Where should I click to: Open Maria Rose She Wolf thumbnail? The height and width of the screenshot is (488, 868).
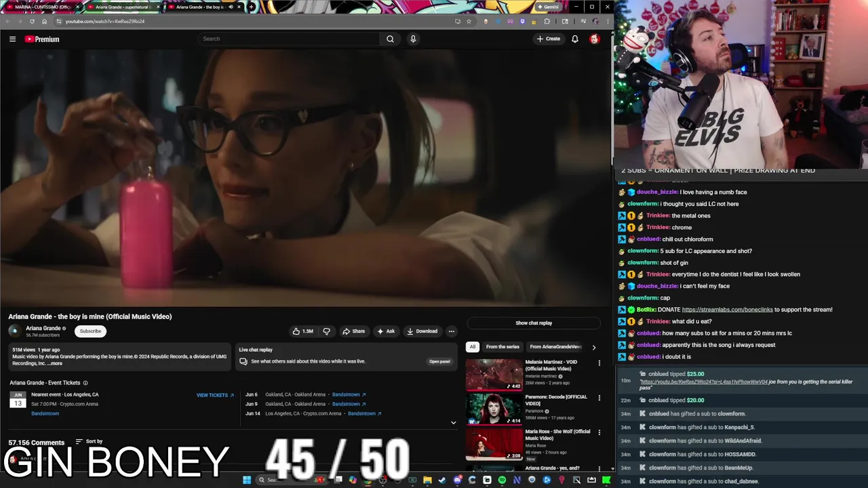(x=494, y=444)
